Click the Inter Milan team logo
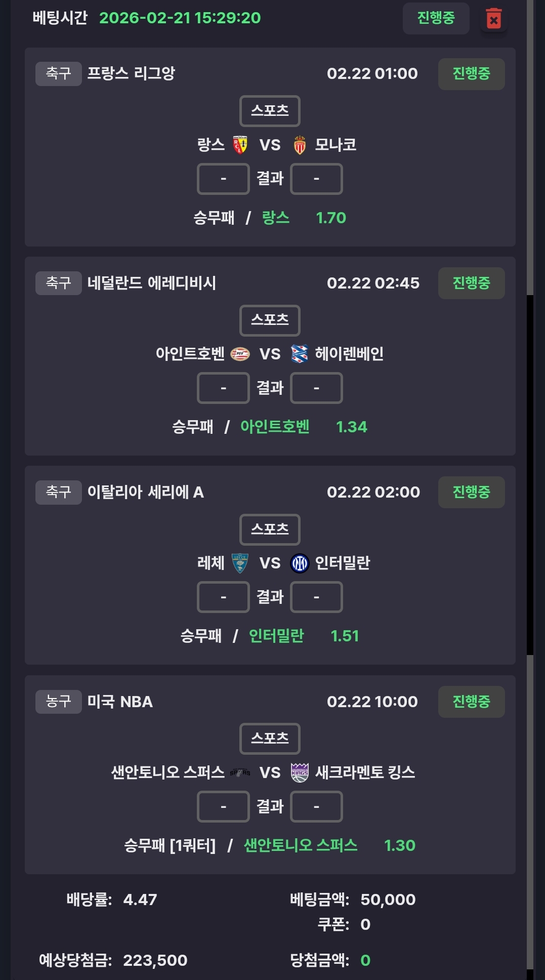545x980 pixels. (x=300, y=563)
